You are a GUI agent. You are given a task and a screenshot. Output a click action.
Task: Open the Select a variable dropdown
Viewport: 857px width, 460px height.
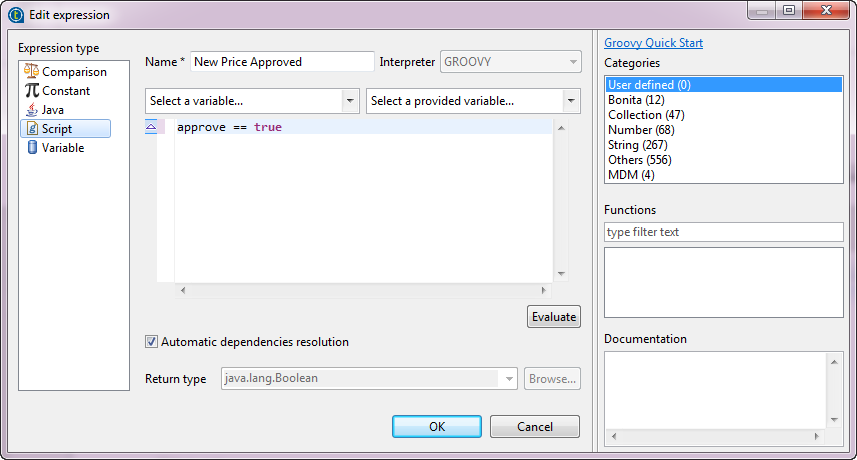(350, 101)
